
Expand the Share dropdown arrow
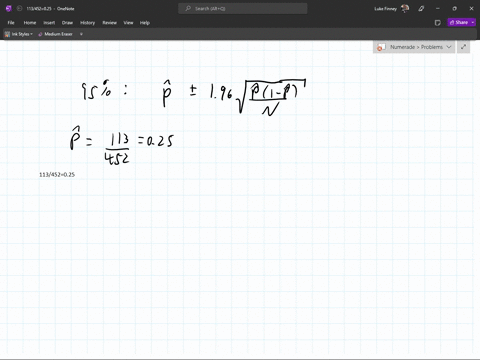tap(473, 22)
